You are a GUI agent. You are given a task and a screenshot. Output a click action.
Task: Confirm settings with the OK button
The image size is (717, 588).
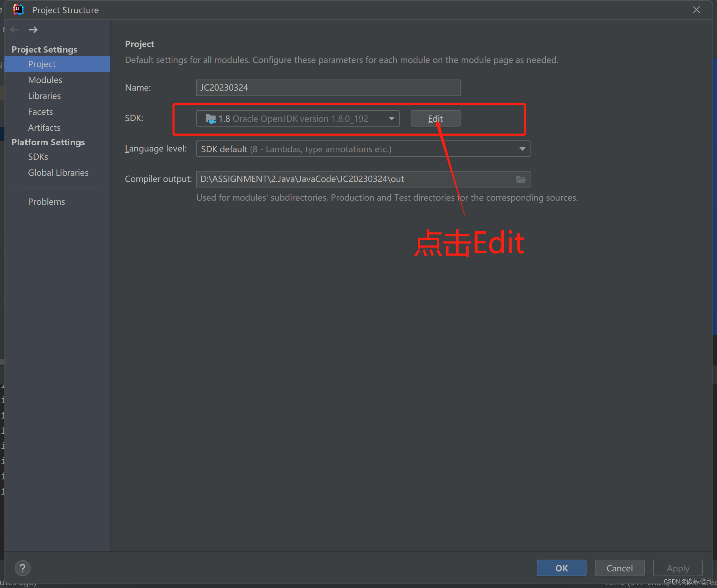tap(561, 568)
